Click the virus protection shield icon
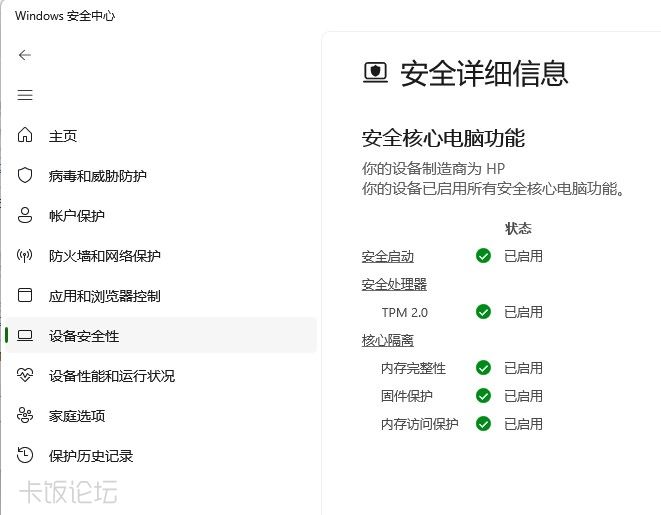 [26, 175]
